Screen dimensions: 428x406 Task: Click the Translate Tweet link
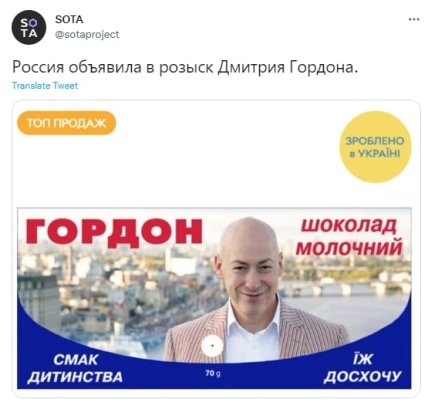tap(45, 86)
